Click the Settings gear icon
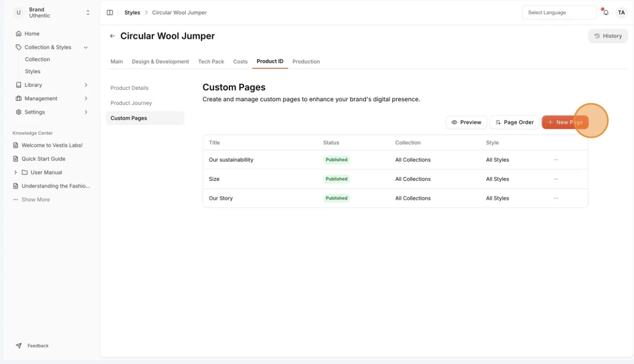Image resolution: width=634 pixels, height=364 pixels. tap(18, 112)
